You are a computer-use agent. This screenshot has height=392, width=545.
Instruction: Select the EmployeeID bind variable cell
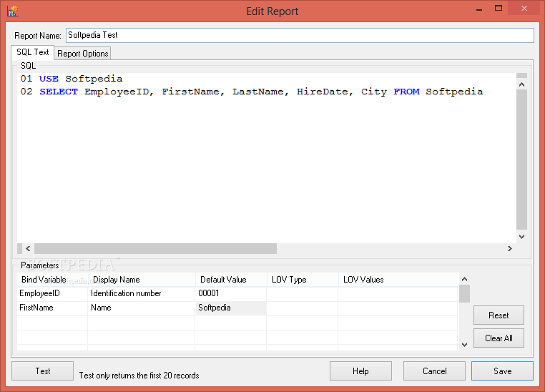pos(52,294)
